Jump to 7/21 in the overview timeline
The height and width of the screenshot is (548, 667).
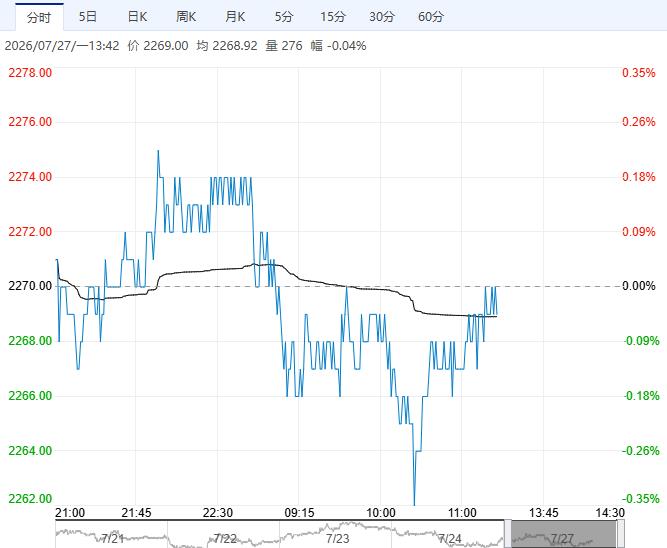[x=112, y=539]
